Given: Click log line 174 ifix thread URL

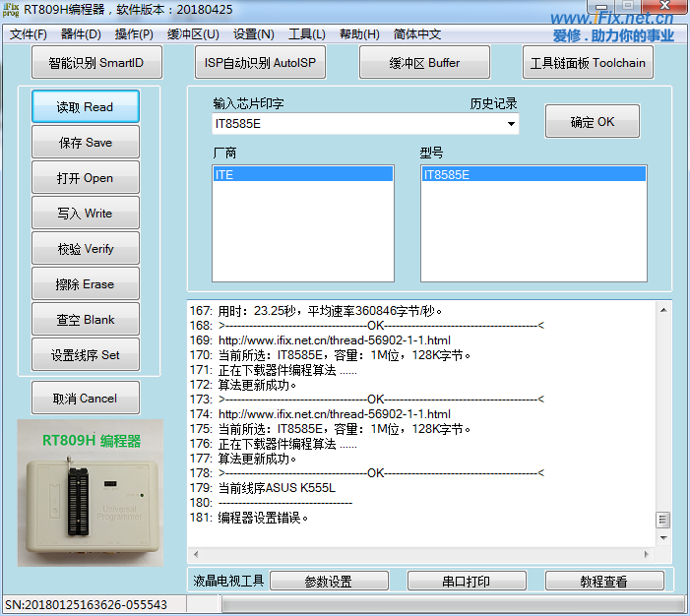Looking at the screenshot, I should point(335,414).
